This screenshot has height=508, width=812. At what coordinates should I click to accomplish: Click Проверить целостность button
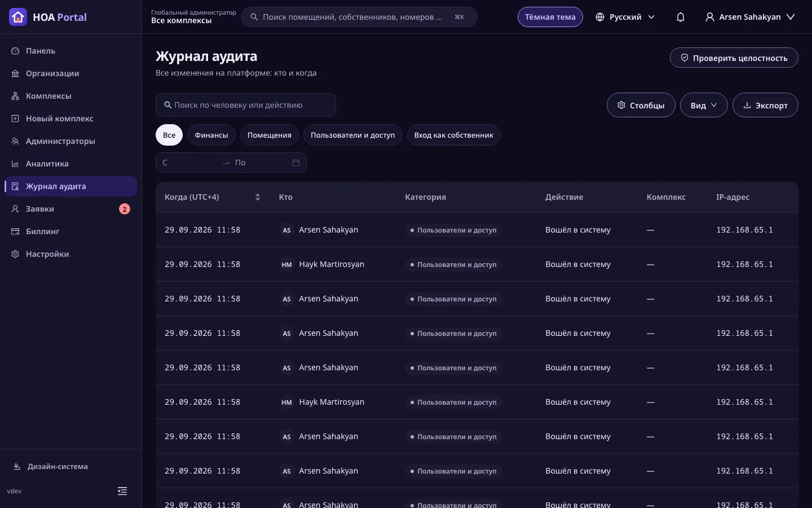pos(734,58)
